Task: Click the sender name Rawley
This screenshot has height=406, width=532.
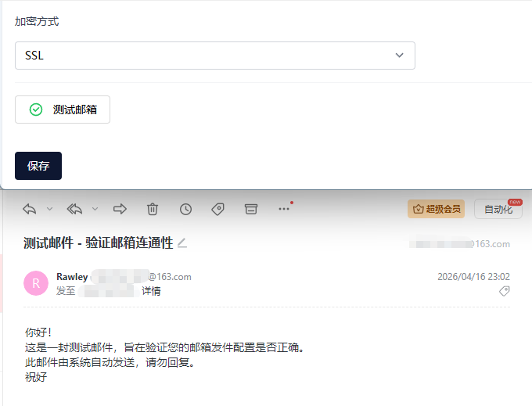Action: pyautogui.click(x=72, y=277)
